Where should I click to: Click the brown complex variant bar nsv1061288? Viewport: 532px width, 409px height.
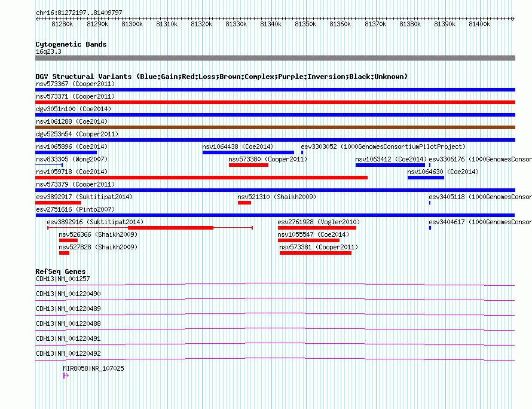click(x=275, y=127)
